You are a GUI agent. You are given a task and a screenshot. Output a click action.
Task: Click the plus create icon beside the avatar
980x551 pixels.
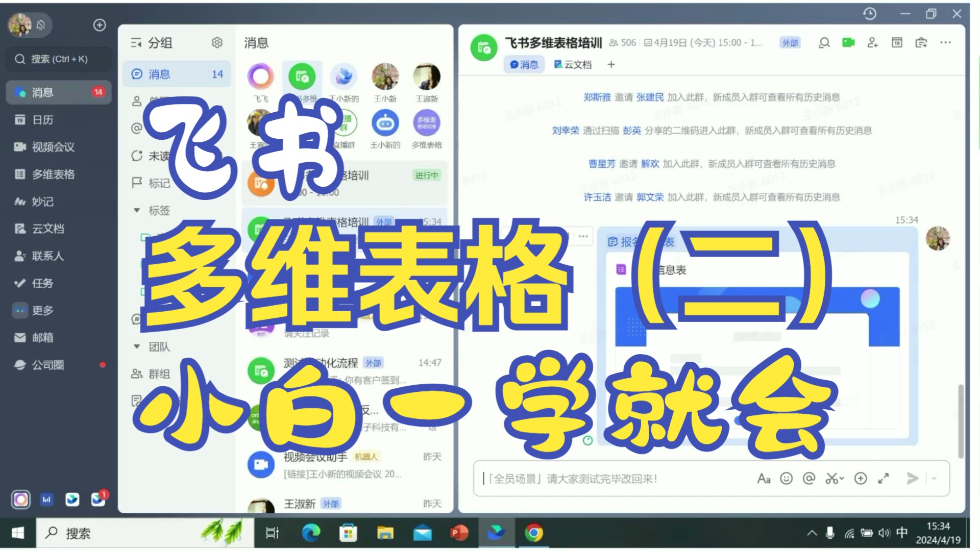click(x=100, y=25)
